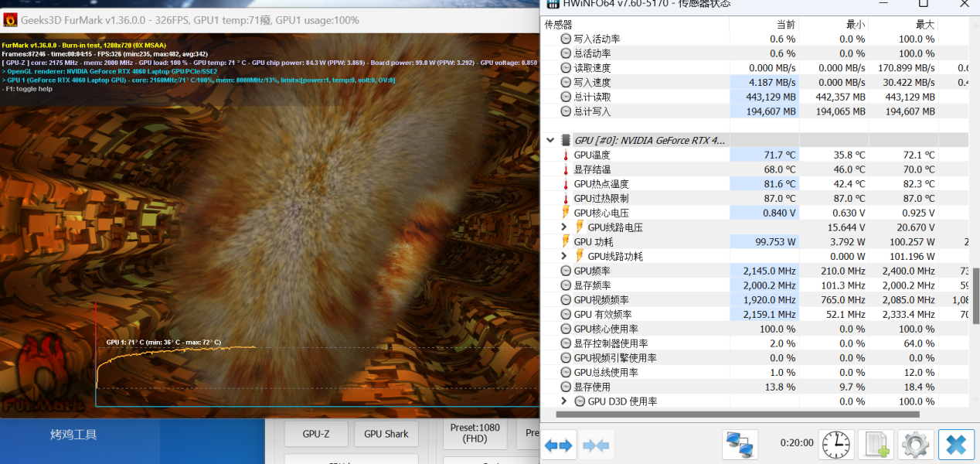Expand the GPU线路电压 row
Viewport: 980px width, 464px height.
click(564, 227)
